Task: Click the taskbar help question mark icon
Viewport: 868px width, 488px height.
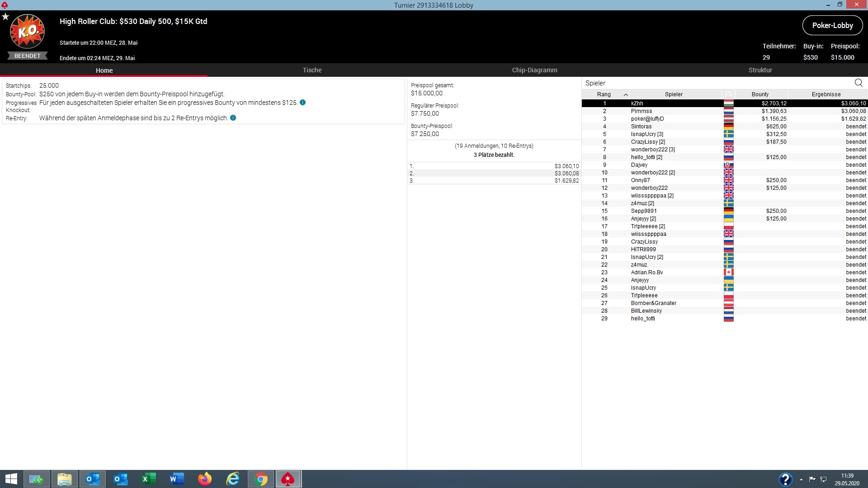Action: [785, 479]
